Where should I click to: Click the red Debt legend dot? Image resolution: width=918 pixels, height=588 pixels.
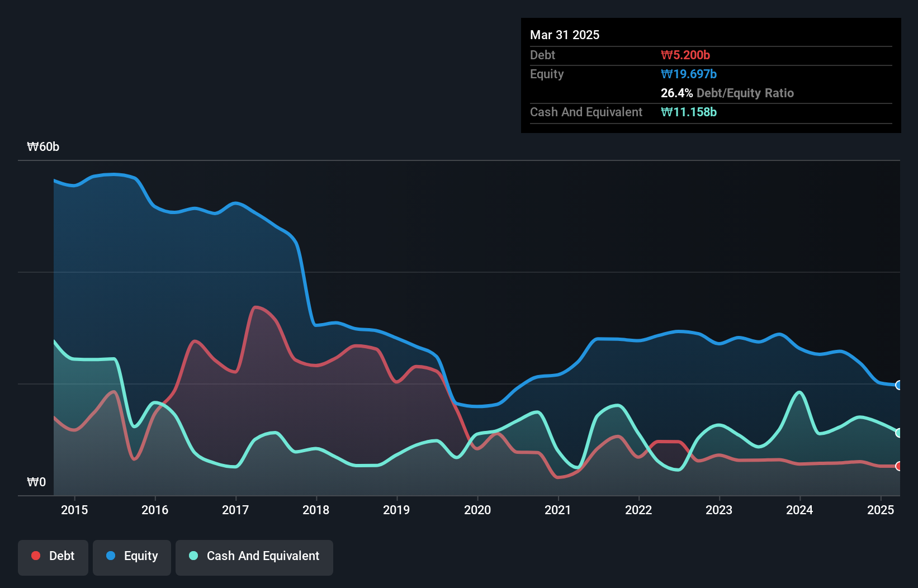click(x=35, y=556)
